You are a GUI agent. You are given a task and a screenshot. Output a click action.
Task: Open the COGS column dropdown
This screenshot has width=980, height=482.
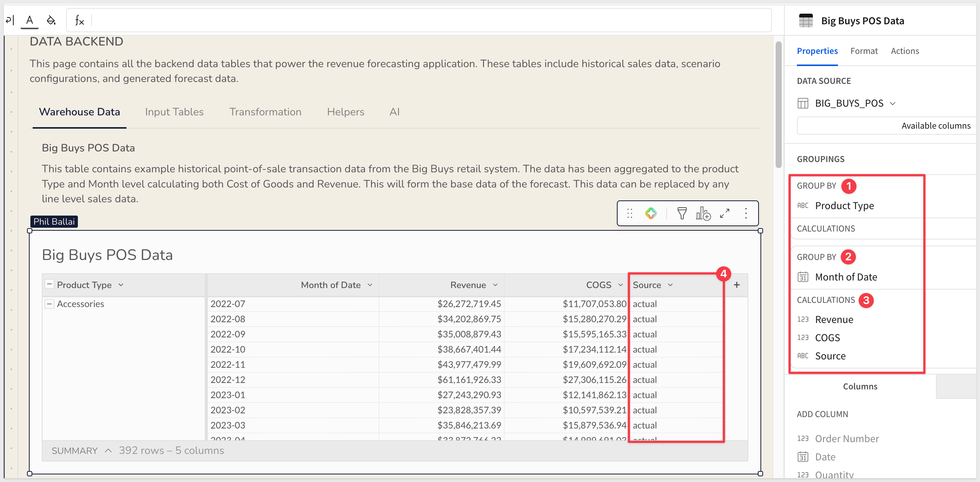[621, 285]
